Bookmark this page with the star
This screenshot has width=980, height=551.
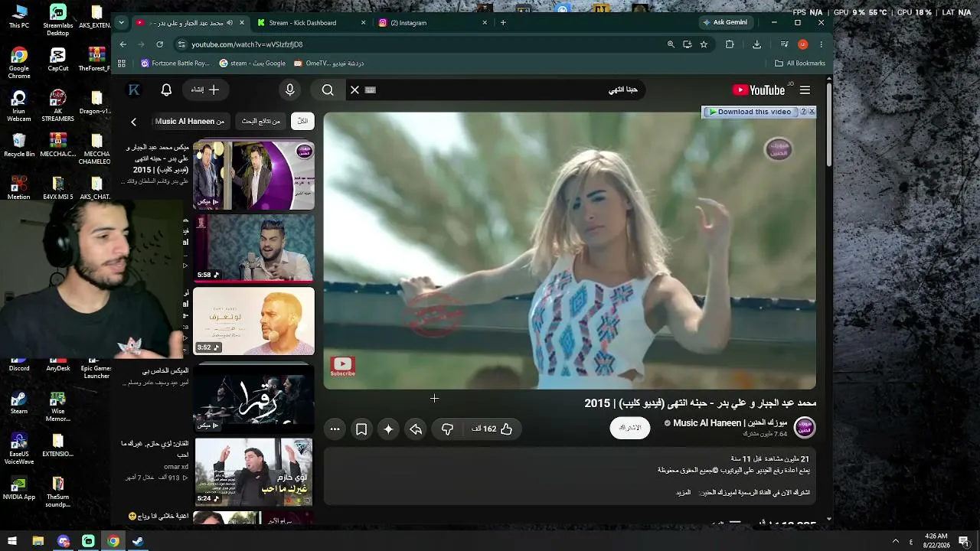tap(704, 44)
